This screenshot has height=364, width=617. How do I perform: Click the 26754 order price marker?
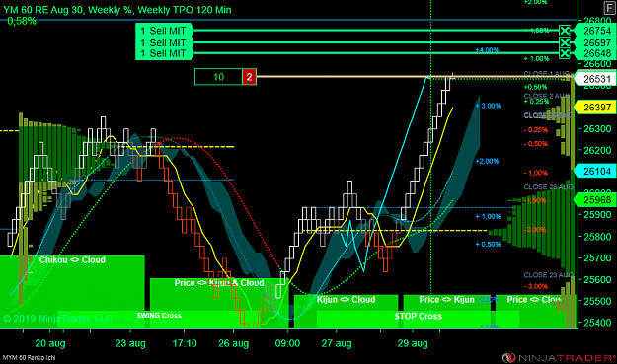pos(596,31)
